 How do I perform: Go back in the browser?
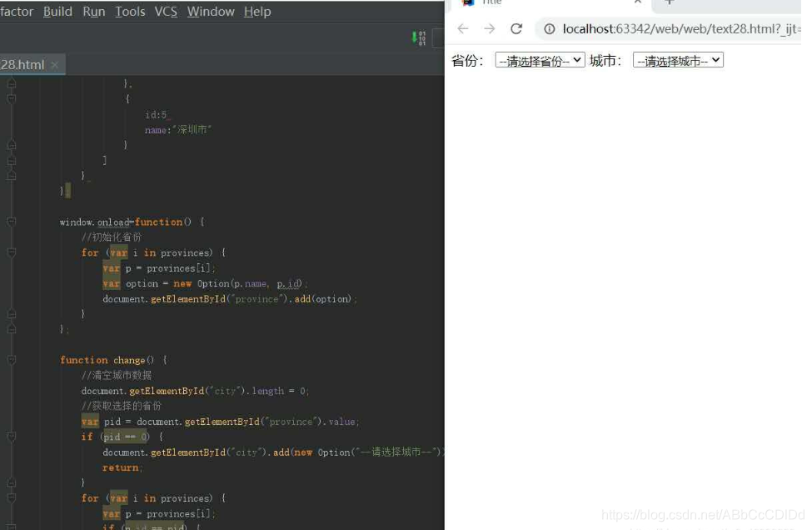click(463, 28)
